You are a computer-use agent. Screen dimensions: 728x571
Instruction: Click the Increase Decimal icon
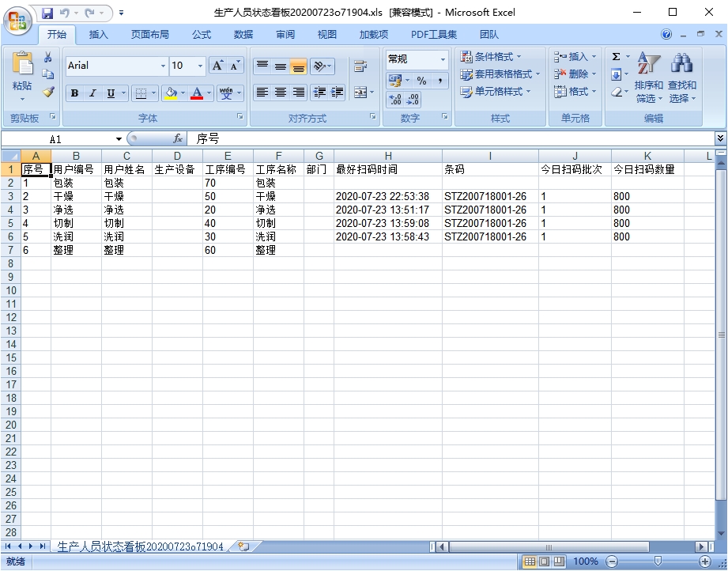click(x=395, y=100)
